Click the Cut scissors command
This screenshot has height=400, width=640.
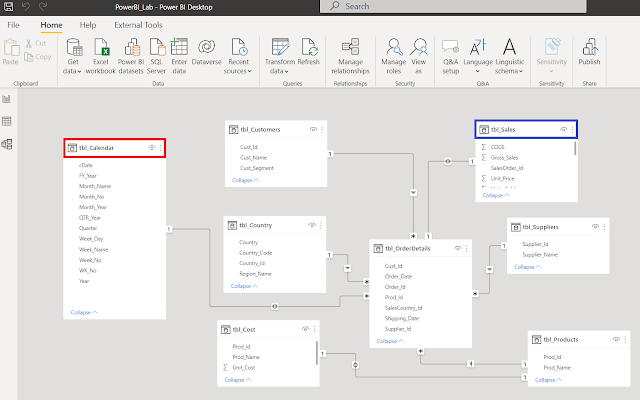(x=36, y=43)
